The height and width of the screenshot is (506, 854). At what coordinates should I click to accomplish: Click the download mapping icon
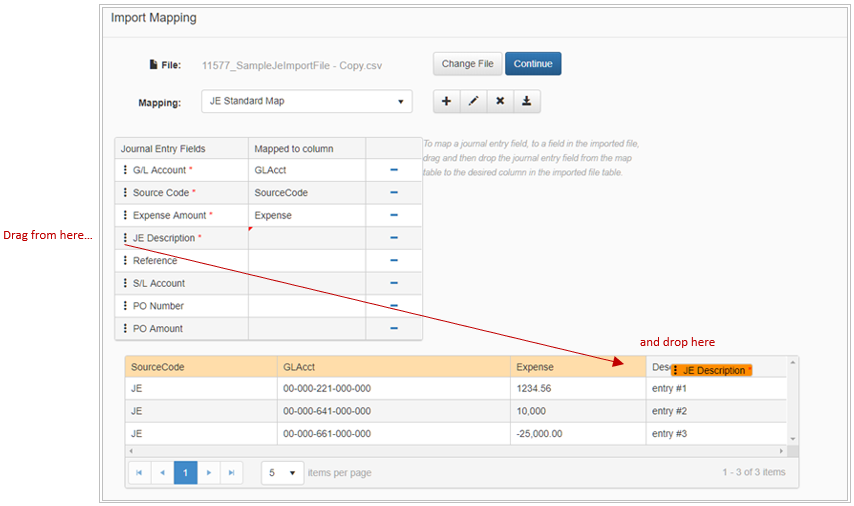(527, 101)
